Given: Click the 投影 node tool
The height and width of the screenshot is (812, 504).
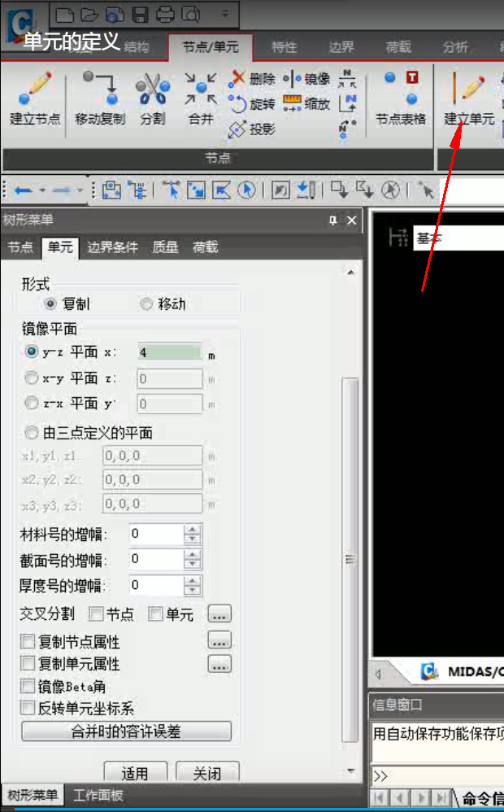Looking at the screenshot, I should coord(251,129).
